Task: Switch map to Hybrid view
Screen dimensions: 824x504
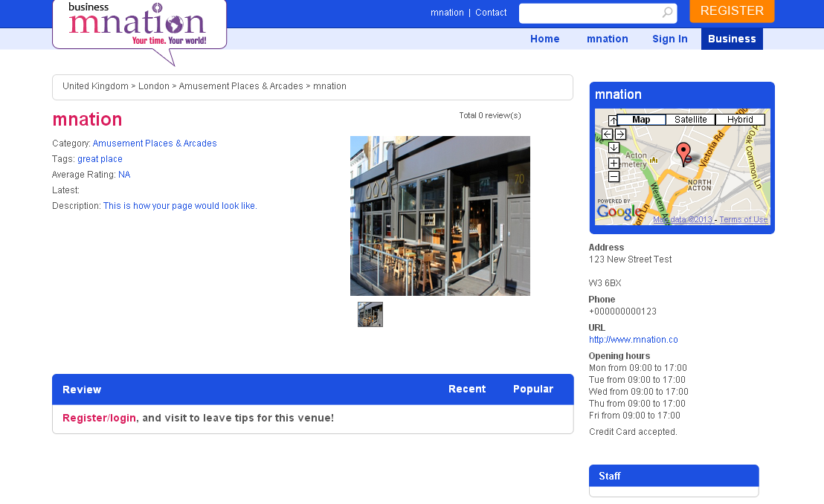Action: [x=740, y=120]
